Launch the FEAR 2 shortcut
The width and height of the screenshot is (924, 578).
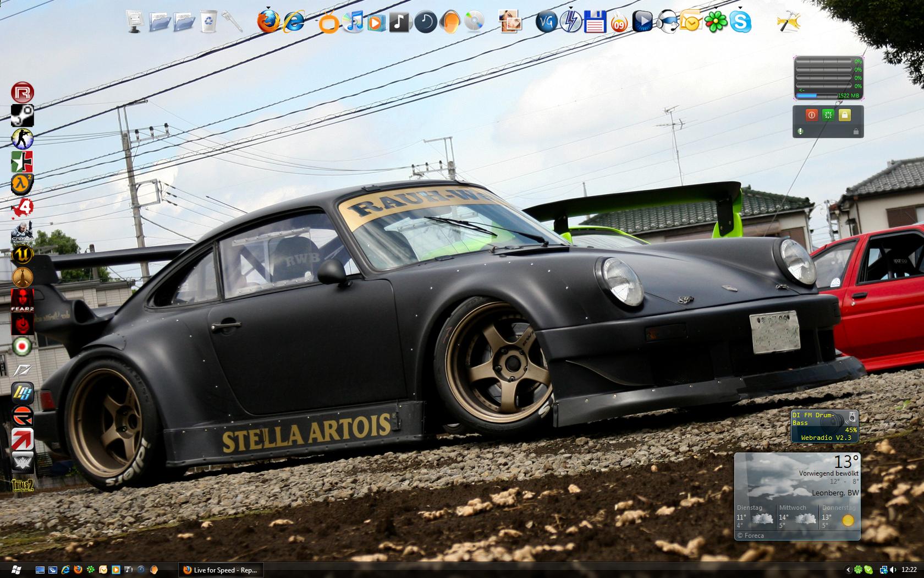pos(23,300)
